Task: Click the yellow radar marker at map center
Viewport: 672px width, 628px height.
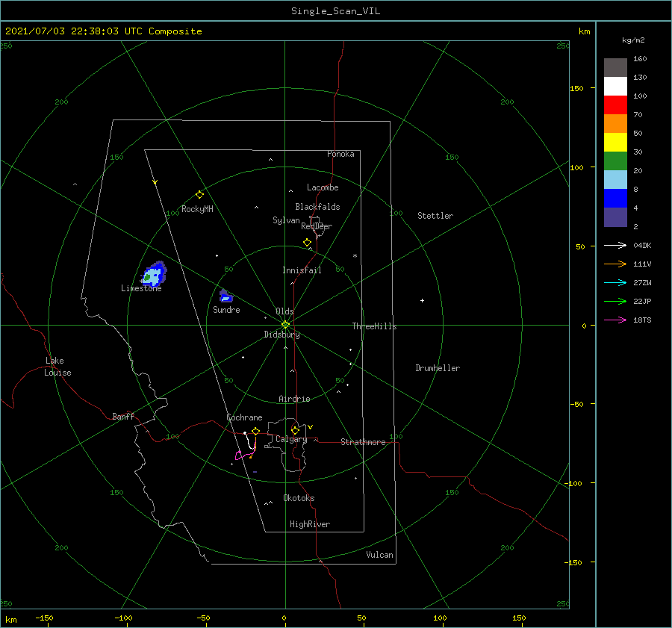Action: [x=285, y=325]
